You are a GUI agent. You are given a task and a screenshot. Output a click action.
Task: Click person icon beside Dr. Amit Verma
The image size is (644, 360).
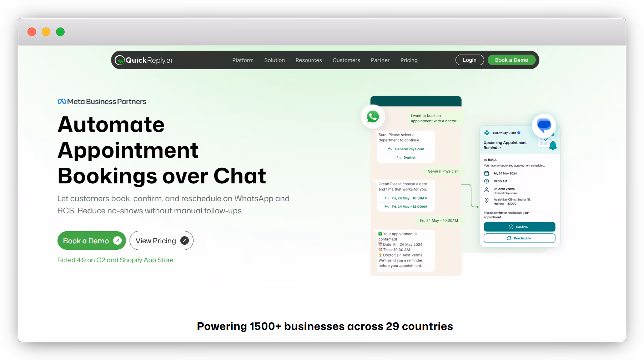click(486, 190)
